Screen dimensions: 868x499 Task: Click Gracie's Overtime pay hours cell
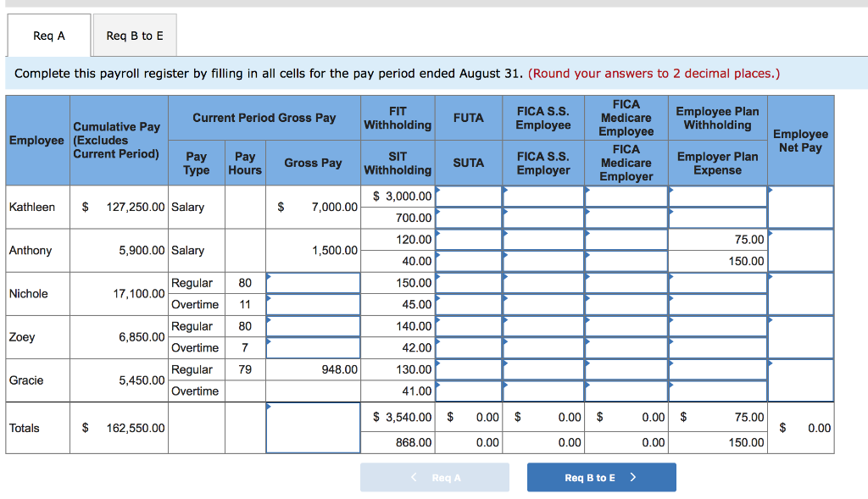[245, 391]
